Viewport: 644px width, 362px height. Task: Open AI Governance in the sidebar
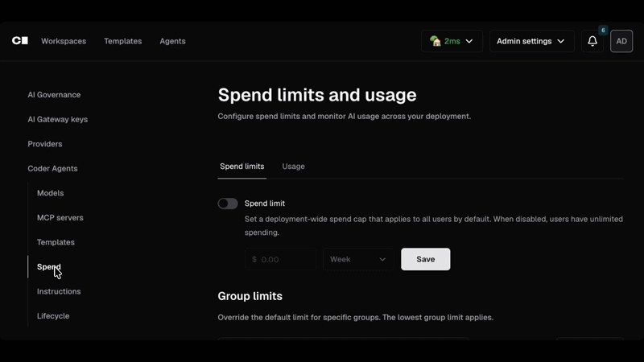(x=54, y=95)
